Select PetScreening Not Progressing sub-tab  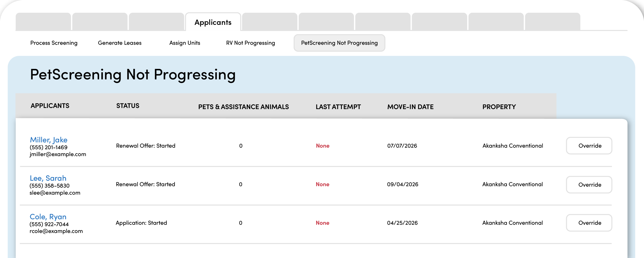click(x=339, y=43)
